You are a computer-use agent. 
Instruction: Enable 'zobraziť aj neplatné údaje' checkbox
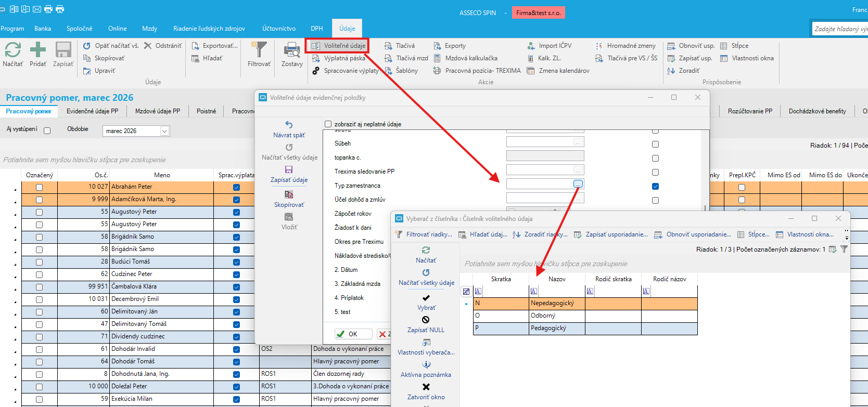coord(328,124)
